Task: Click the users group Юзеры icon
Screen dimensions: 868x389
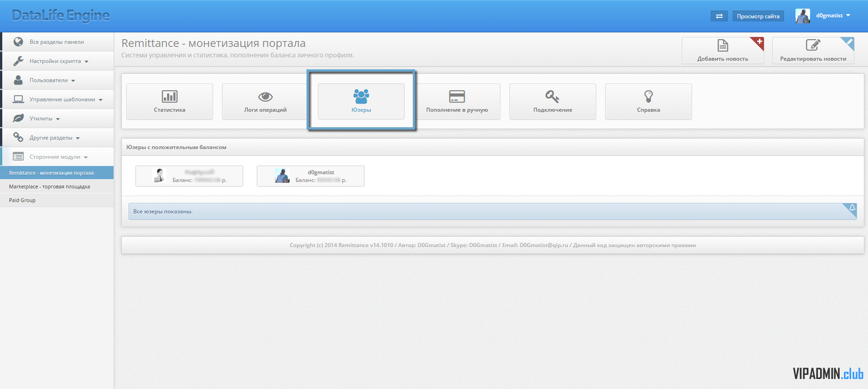Action: pyautogui.click(x=361, y=96)
